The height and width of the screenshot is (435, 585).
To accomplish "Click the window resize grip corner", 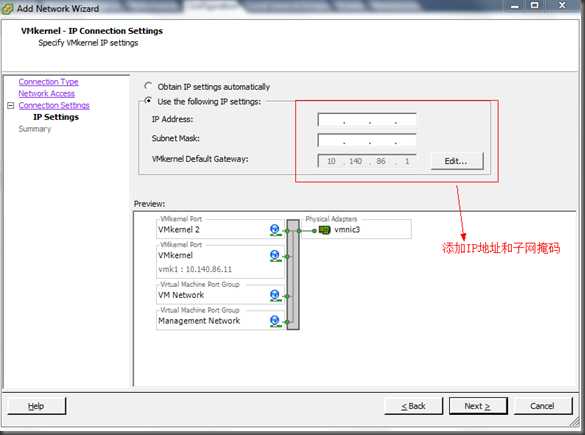I will pyautogui.click(x=575, y=422).
